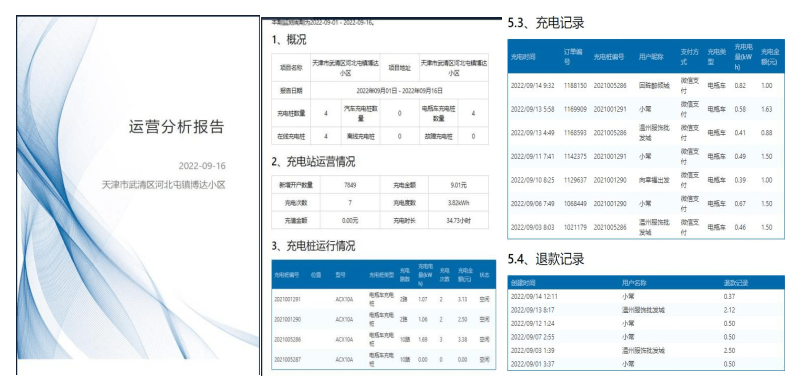Click order number 1188150
Image resolution: width=807 pixels, height=386 pixels.
point(575,85)
